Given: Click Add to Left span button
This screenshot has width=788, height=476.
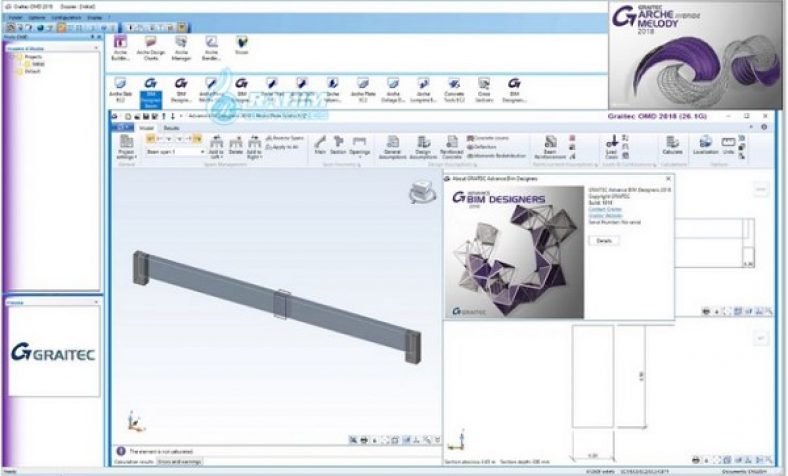Looking at the screenshot, I should coord(216,147).
